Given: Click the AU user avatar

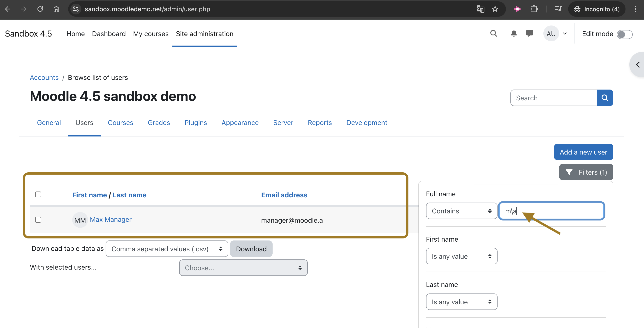Looking at the screenshot, I should [551, 34].
